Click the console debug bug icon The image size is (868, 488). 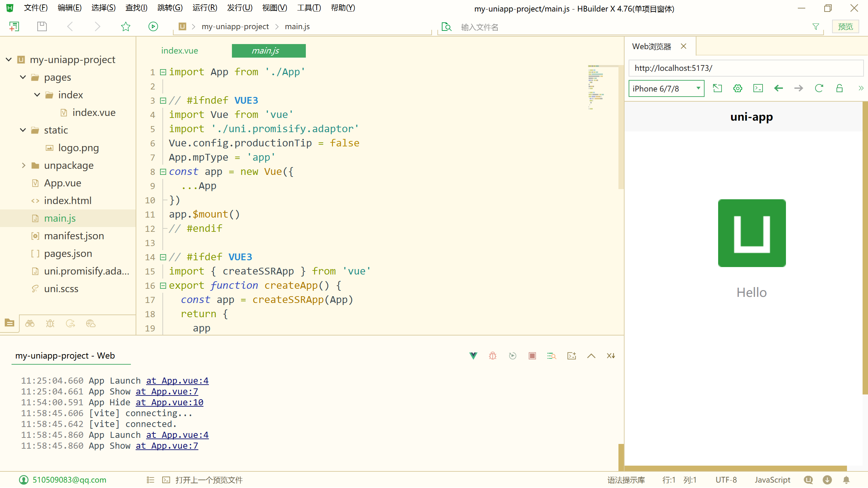(x=493, y=356)
